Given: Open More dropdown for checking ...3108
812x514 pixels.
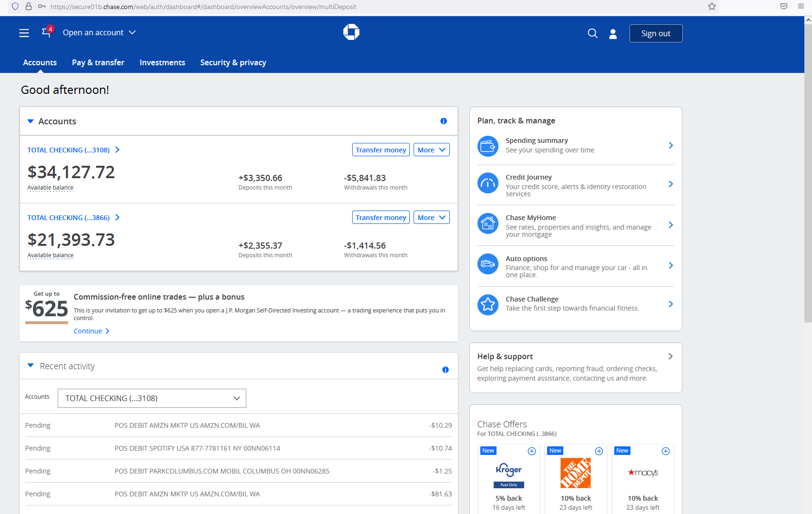Looking at the screenshot, I should click(431, 150).
